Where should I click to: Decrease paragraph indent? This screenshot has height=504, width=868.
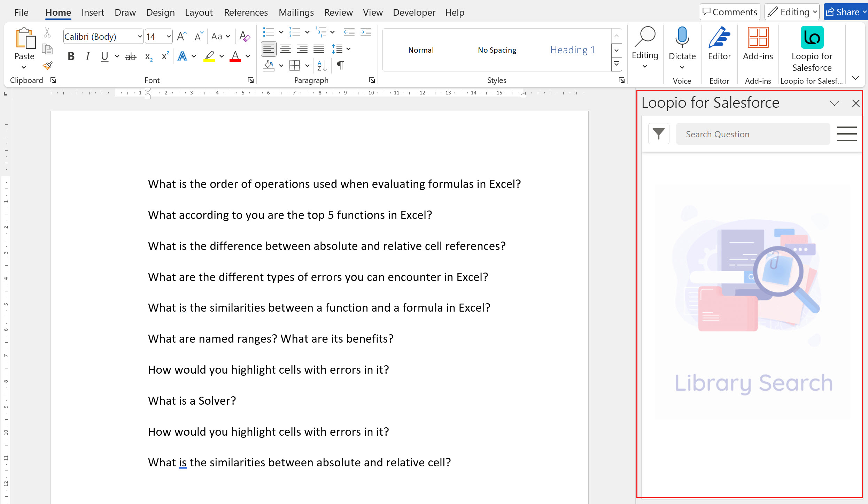pos(349,32)
